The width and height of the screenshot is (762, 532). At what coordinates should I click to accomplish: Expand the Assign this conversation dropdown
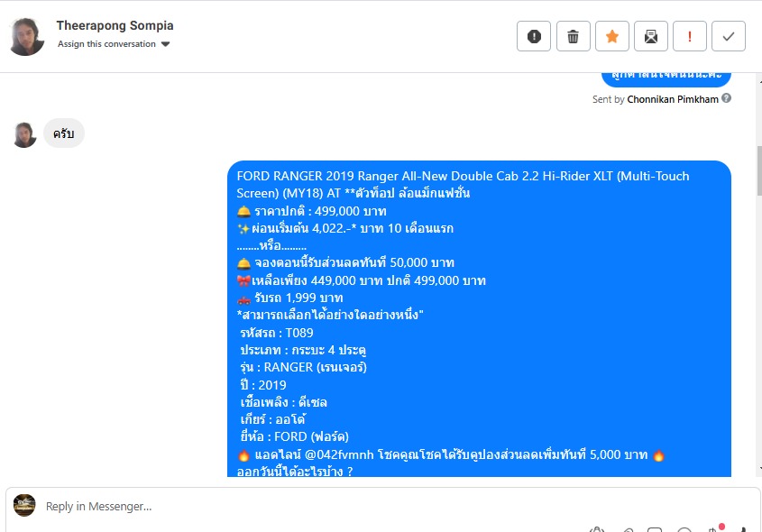pyautogui.click(x=114, y=43)
